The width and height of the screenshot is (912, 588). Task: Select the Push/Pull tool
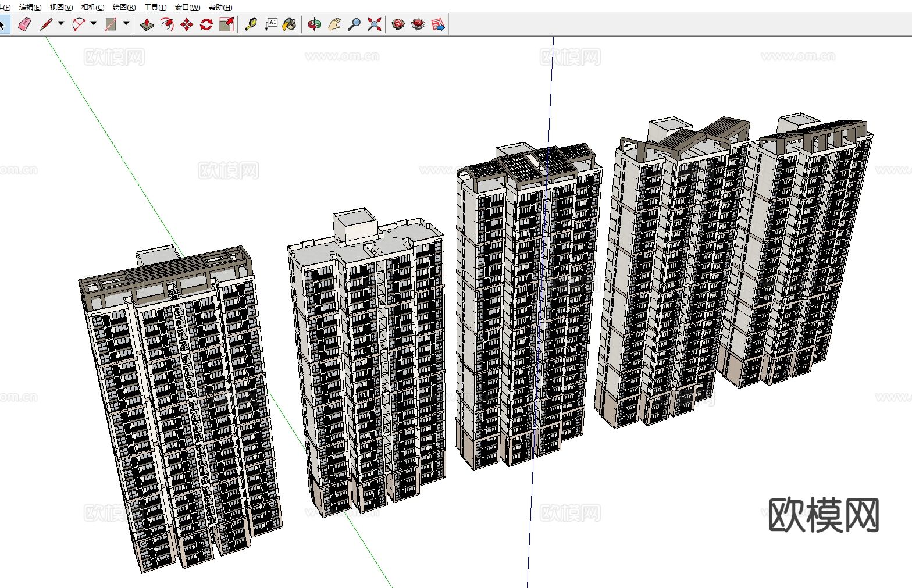pos(147,24)
